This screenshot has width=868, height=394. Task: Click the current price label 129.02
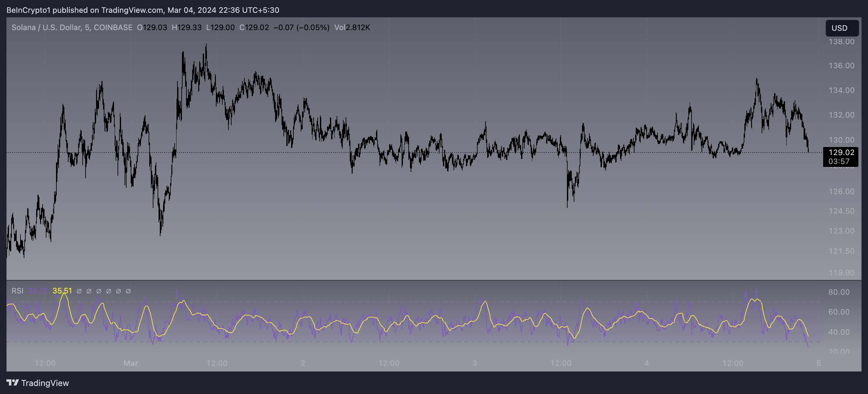[841, 152]
